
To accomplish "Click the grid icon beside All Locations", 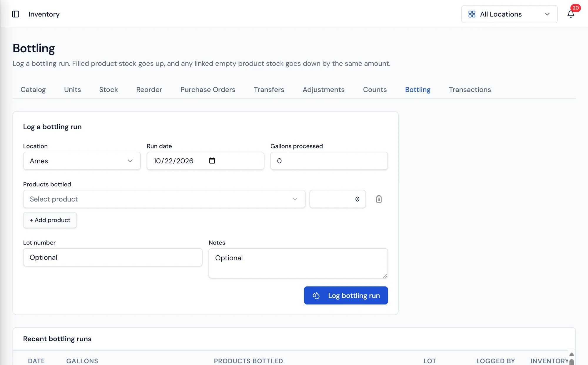I will pos(472,14).
